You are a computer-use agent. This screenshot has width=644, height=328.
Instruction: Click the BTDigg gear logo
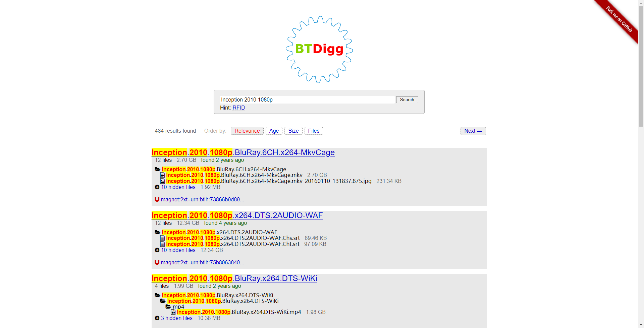click(319, 49)
